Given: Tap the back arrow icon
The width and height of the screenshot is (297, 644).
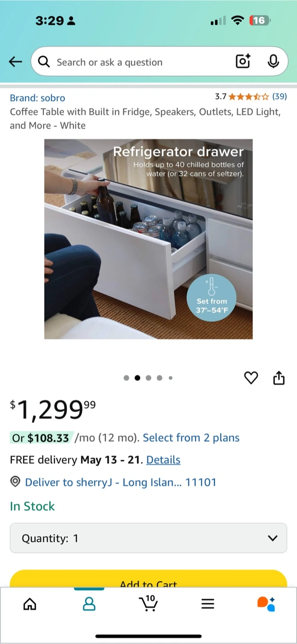Looking at the screenshot, I should click(x=15, y=62).
